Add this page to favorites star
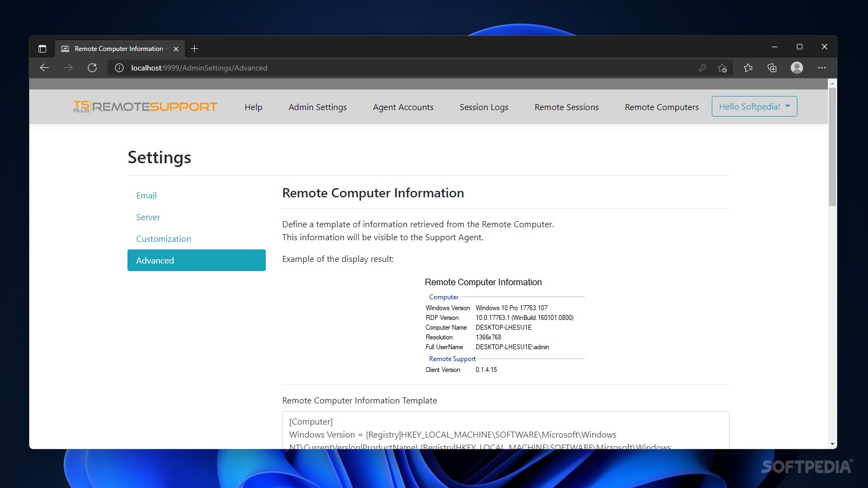 click(x=722, y=68)
